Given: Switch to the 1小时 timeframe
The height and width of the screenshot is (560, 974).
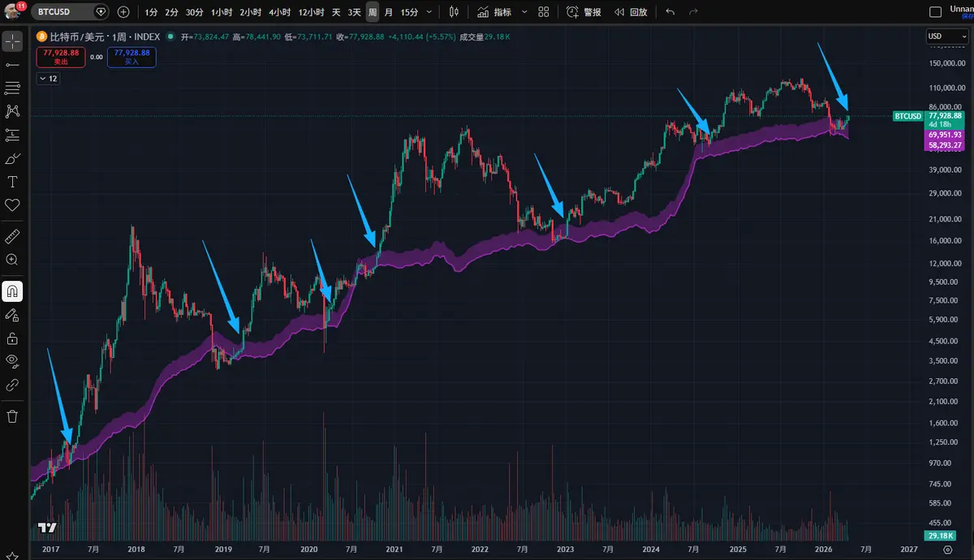Looking at the screenshot, I should [221, 12].
